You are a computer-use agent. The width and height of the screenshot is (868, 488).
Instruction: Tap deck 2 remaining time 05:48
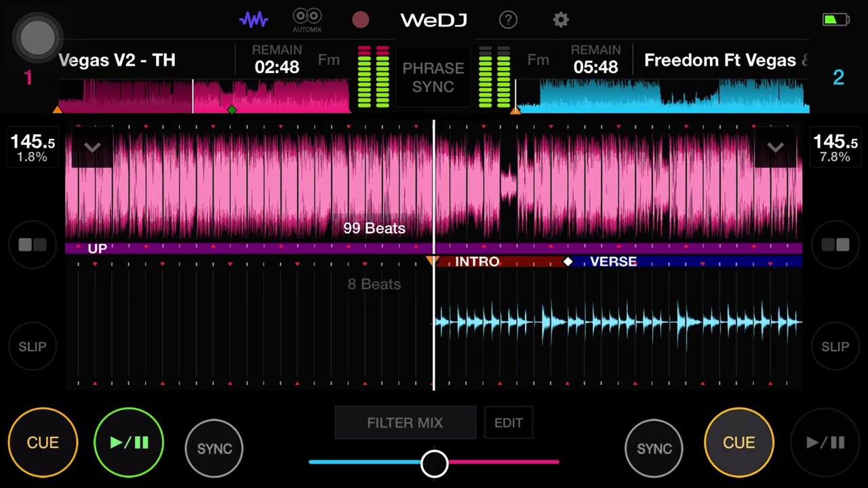pyautogui.click(x=595, y=66)
